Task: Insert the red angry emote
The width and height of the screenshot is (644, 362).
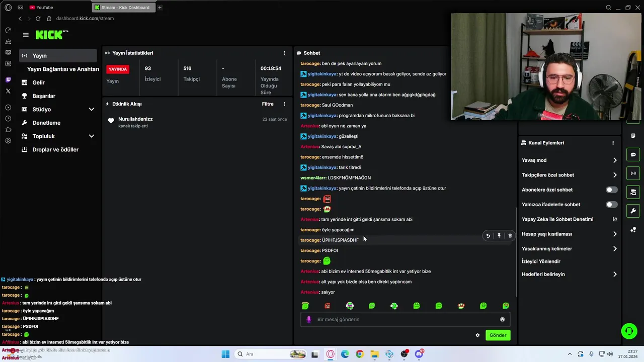Action: coord(328,306)
